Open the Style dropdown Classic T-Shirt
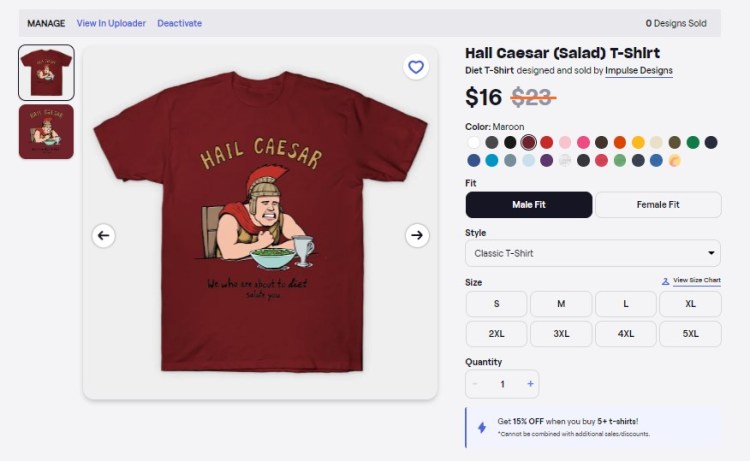Viewport: 750px width, 461px height. click(593, 253)
